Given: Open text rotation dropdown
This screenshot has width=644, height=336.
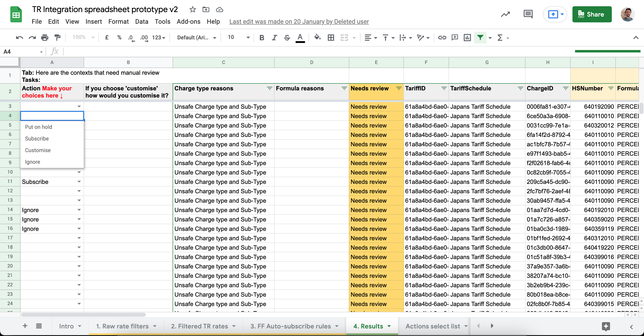Looking at the screenshot, I should [423, 38].
